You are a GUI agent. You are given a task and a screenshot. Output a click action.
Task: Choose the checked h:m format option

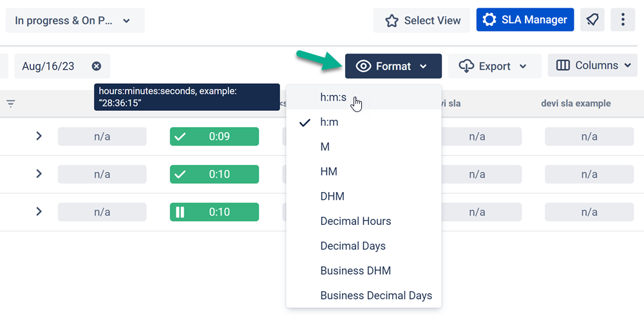coord(329,122)
